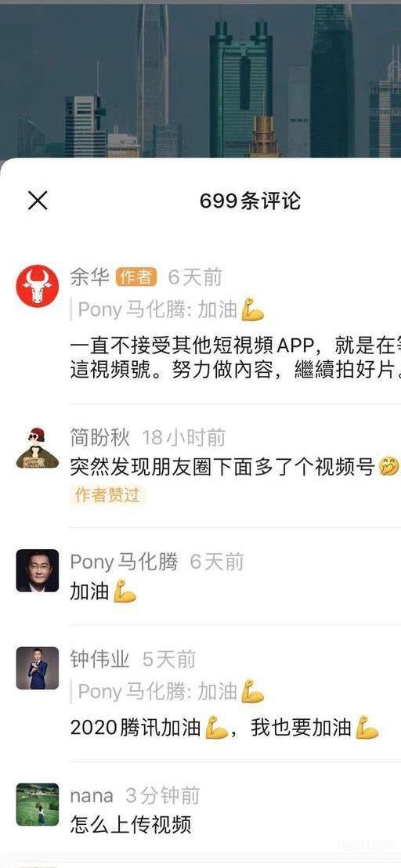The height and width of the screenshot is (868, 401).
Task: Click the Pony 马化腾 commenter name
Action: point(124,562)
